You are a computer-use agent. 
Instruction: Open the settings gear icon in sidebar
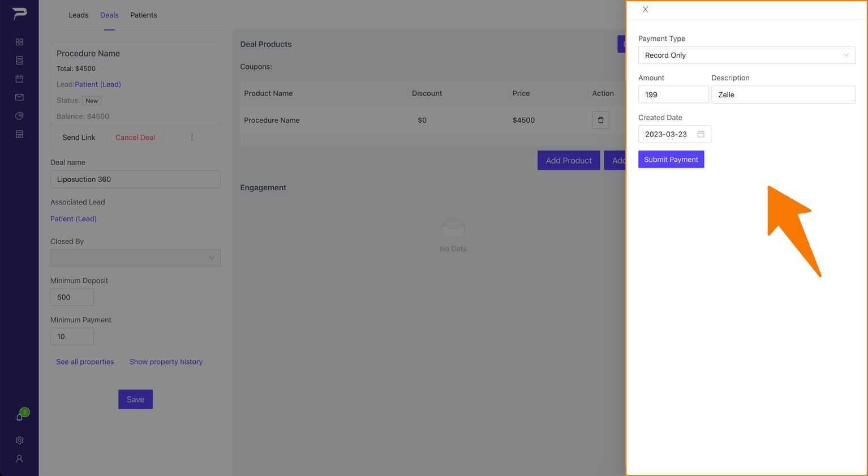point(19,440)
